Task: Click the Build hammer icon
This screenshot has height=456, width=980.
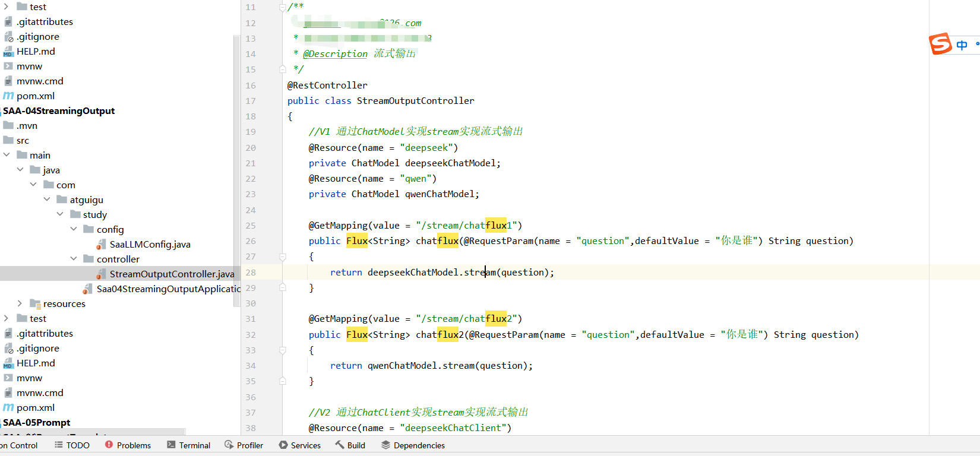Action: click(x=340, y=444)
